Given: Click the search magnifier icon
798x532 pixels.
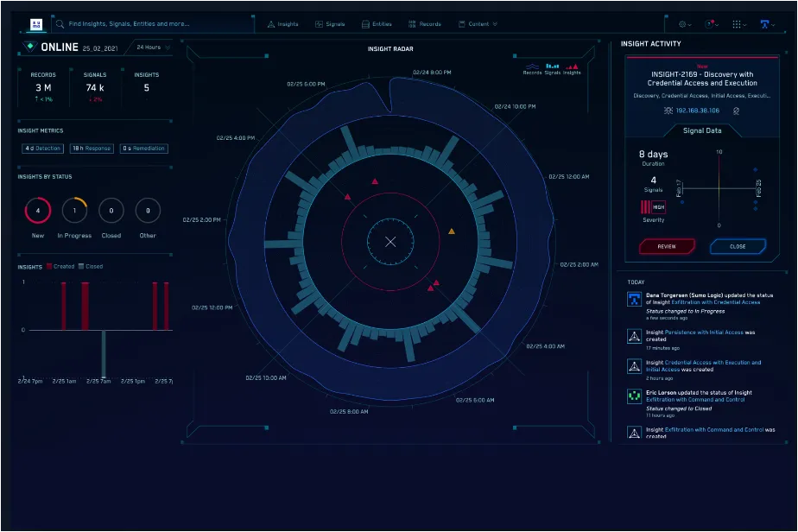Looking at the screenshot, I should coord(60,24).
